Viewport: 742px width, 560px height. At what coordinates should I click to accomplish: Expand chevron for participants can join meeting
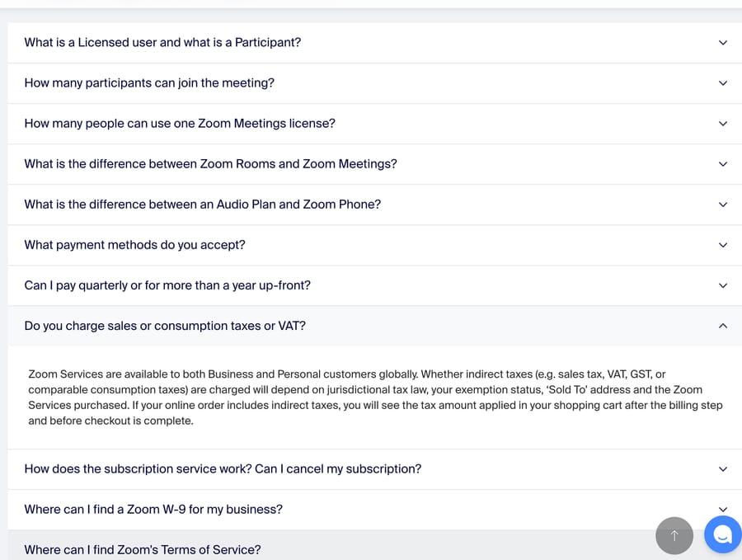pyautogui.click(x=722, y=83)
